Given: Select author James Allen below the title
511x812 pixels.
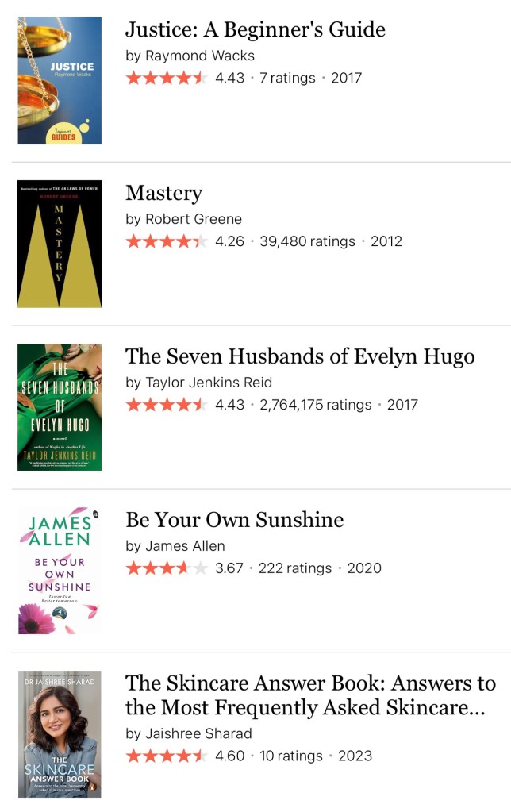Looking at the screenshot, I should coord(185,546).
